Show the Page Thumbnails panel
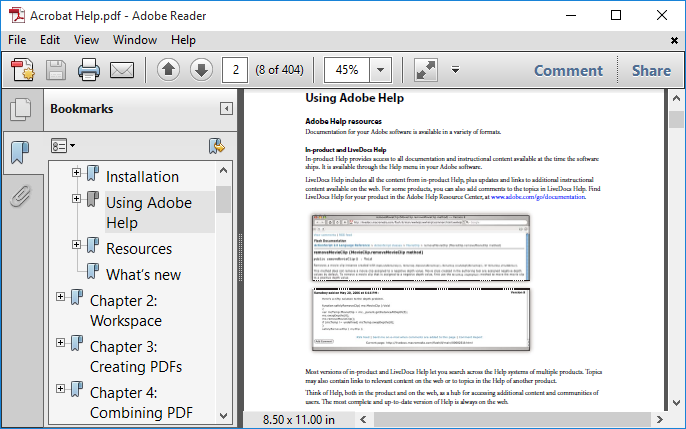686x429 pixels. pyautogui.click(x=21, y=109)
